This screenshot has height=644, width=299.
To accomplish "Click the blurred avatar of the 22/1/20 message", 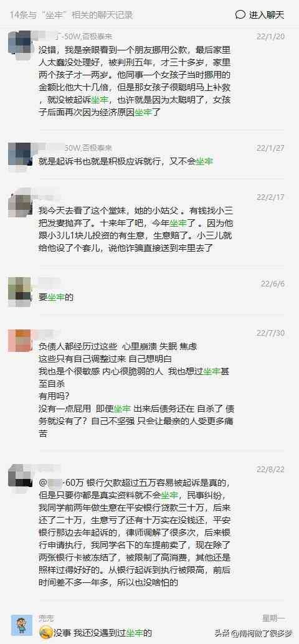I will 19,42.
